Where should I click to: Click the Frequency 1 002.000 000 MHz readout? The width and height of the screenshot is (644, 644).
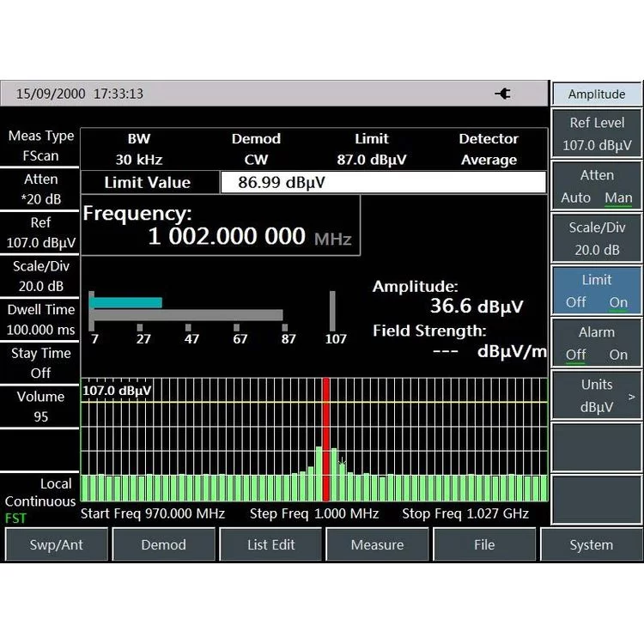click(221, 226)
